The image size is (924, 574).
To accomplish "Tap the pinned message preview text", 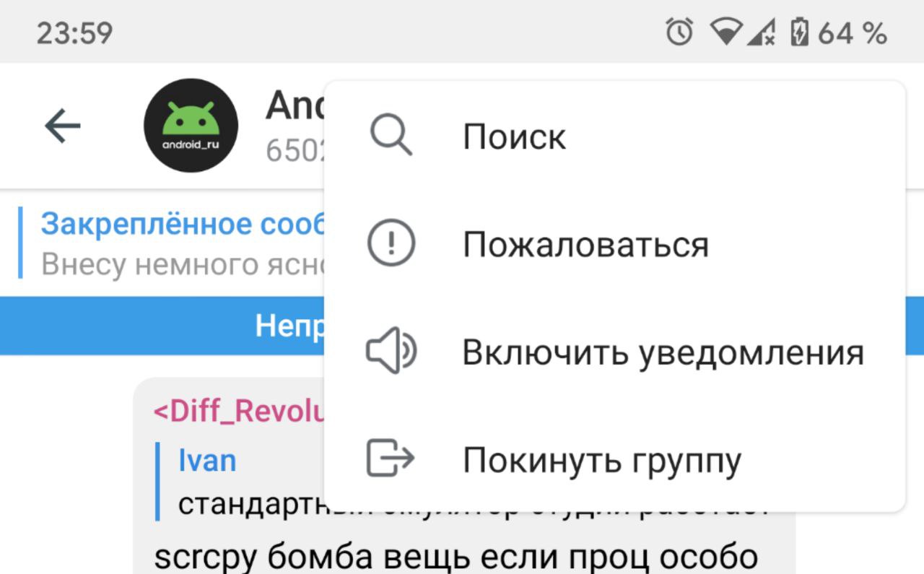I will (183, 264).
